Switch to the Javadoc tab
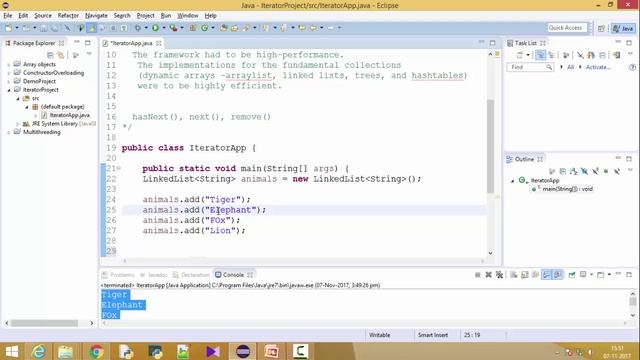 coord(153,275)
